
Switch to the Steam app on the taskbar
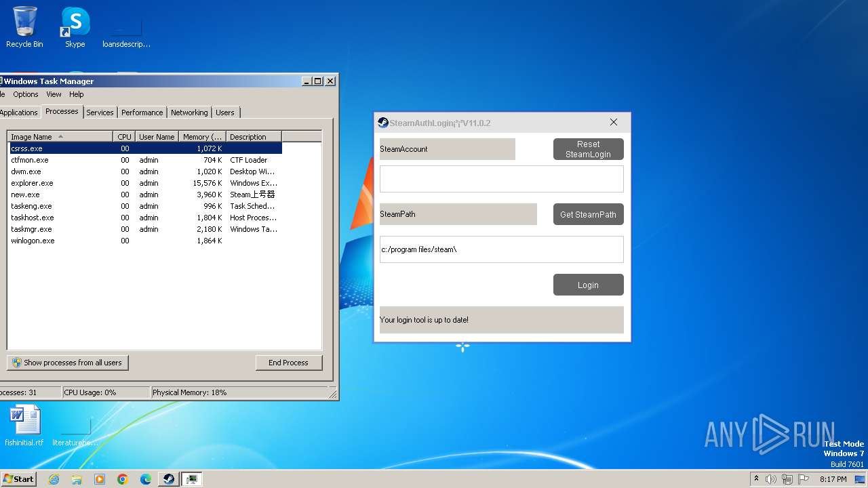point(169,479)
